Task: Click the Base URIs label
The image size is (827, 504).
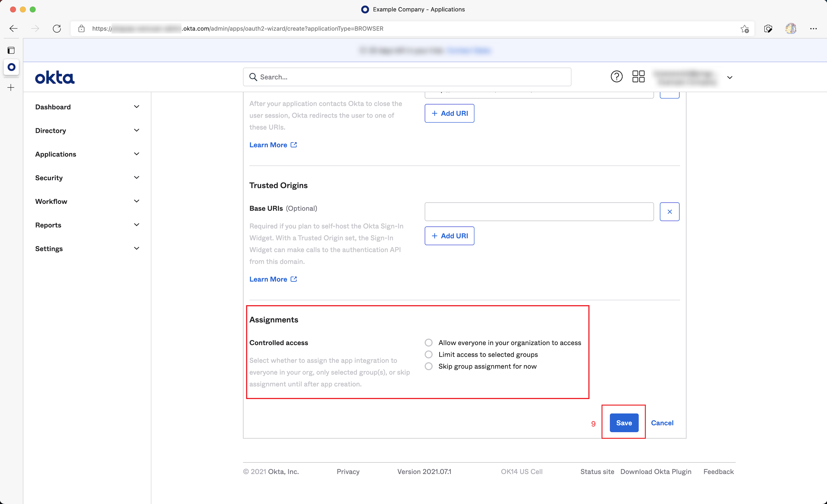Action: tap(266, 208)
